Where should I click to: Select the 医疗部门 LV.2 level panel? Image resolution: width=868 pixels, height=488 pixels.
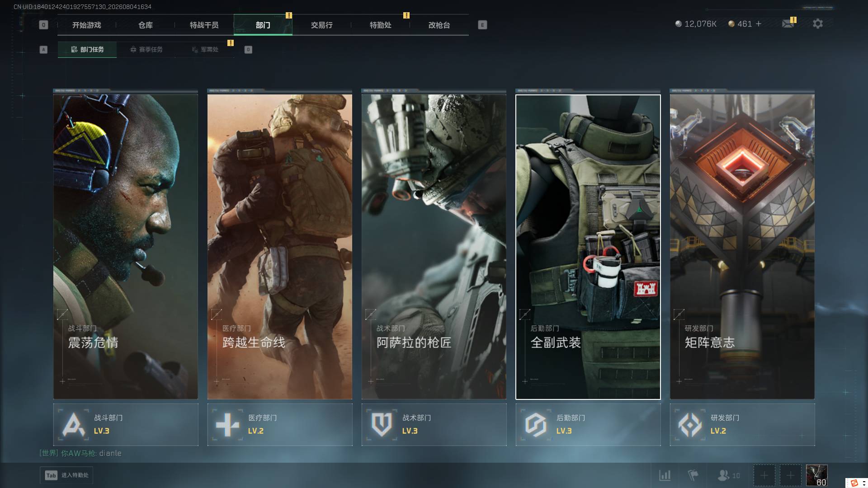pyautogui.click(x=280, y=425)
